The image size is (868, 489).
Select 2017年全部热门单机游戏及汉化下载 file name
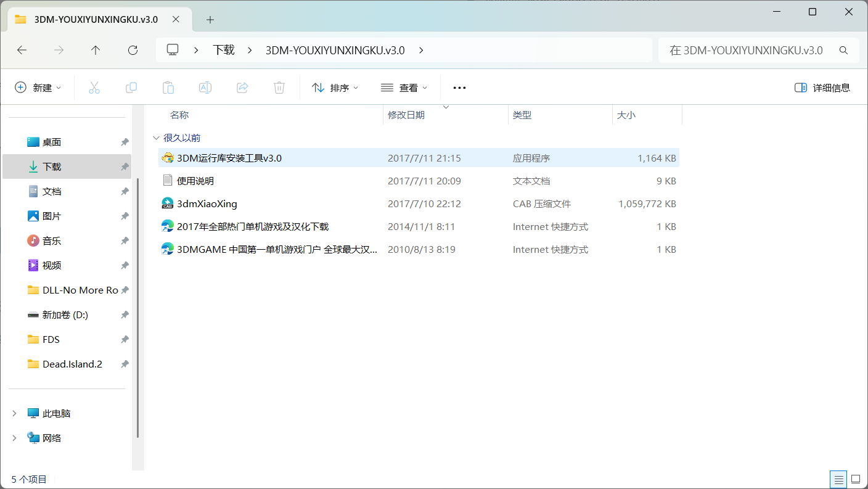[x=253, y=226]
